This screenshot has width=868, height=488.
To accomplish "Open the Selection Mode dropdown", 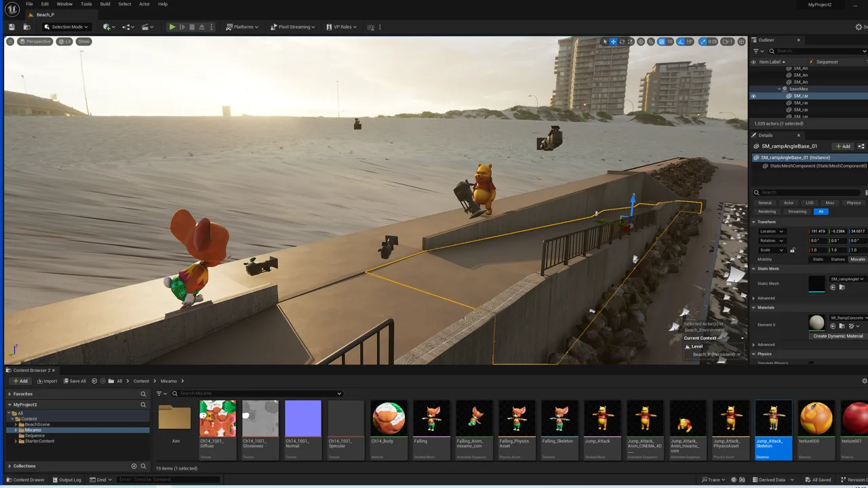I will coord(66,27).
